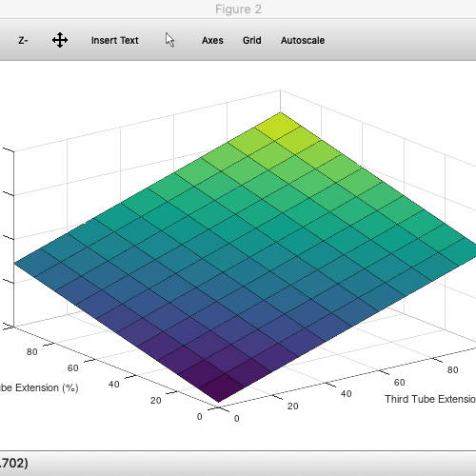Choose the Insert Text tool
This screenshot has width=476, height=476.
tap(115, 41)
